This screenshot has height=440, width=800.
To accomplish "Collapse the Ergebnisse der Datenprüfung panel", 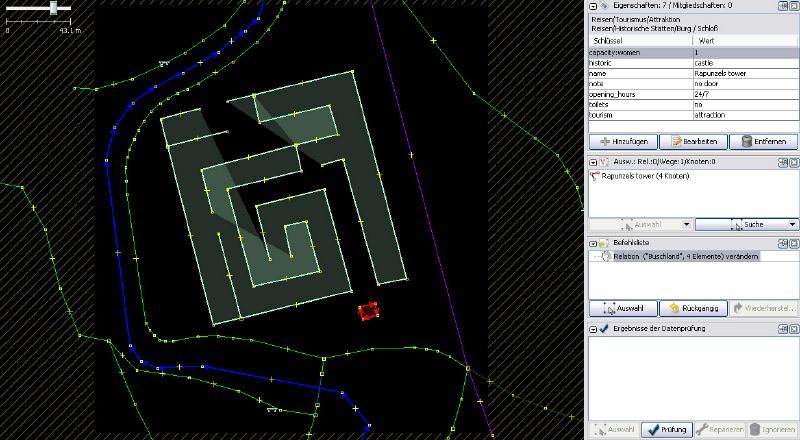I will point(593,329).
